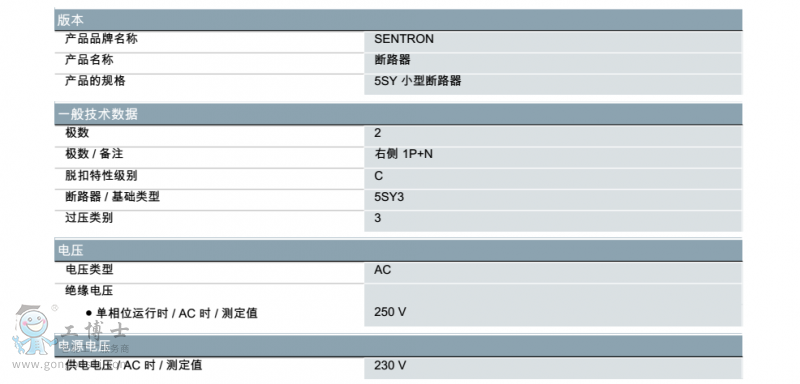This screenshot has width=800, height=384.
Task: Select the 一般技术数据 section header
Action: (398, 114)
